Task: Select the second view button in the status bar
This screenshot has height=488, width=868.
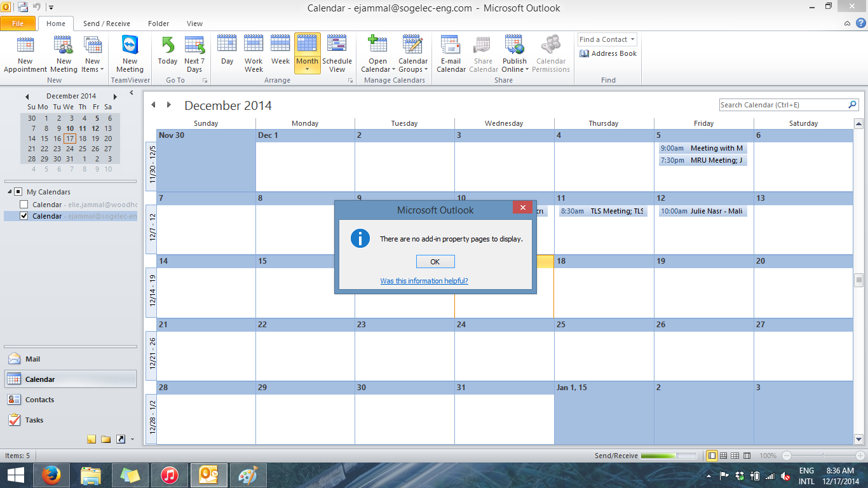Action: point(724,456)
